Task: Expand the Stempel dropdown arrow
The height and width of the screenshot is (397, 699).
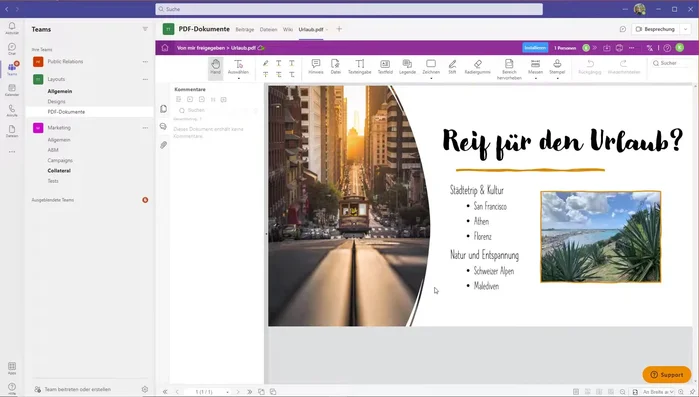Action: coord(557,78)
